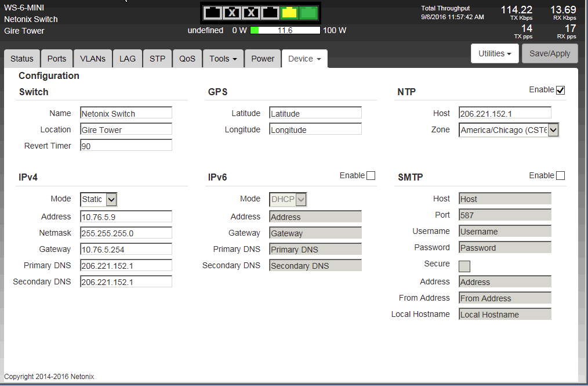This screenshot has width=588, height=386.
Task: Click the second port icon marked X
Action: pyautogui.click(x=232, y=12)
